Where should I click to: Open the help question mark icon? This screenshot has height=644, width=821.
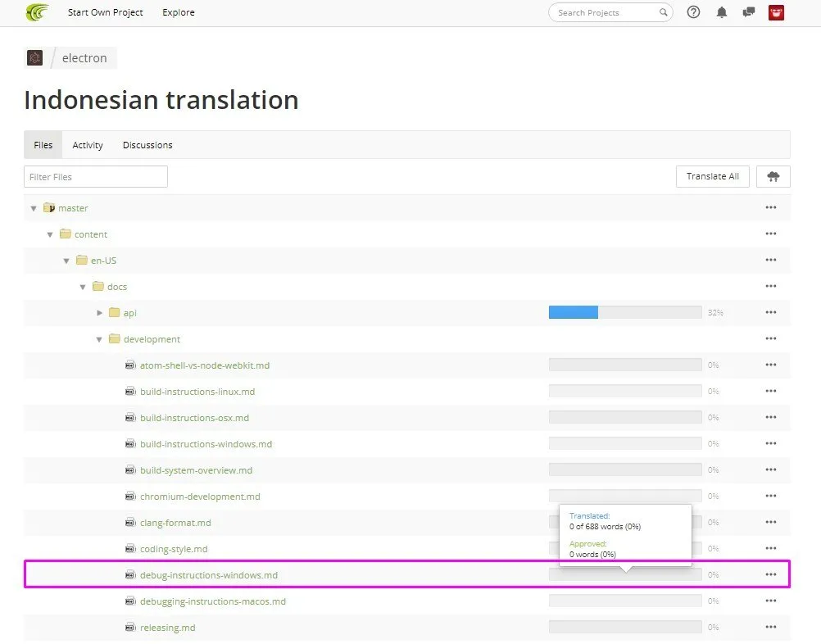tap(693, 12)
